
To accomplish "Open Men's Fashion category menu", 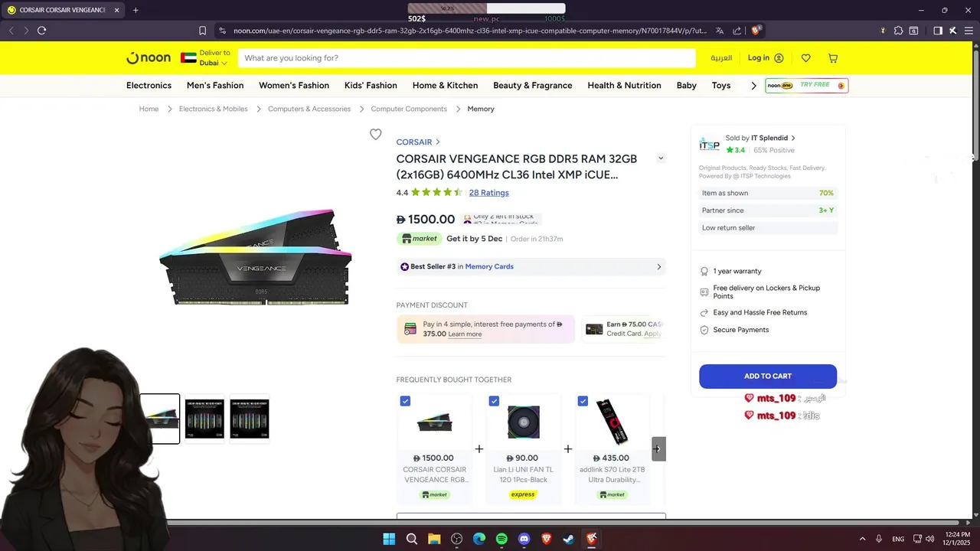I will 215,86.
